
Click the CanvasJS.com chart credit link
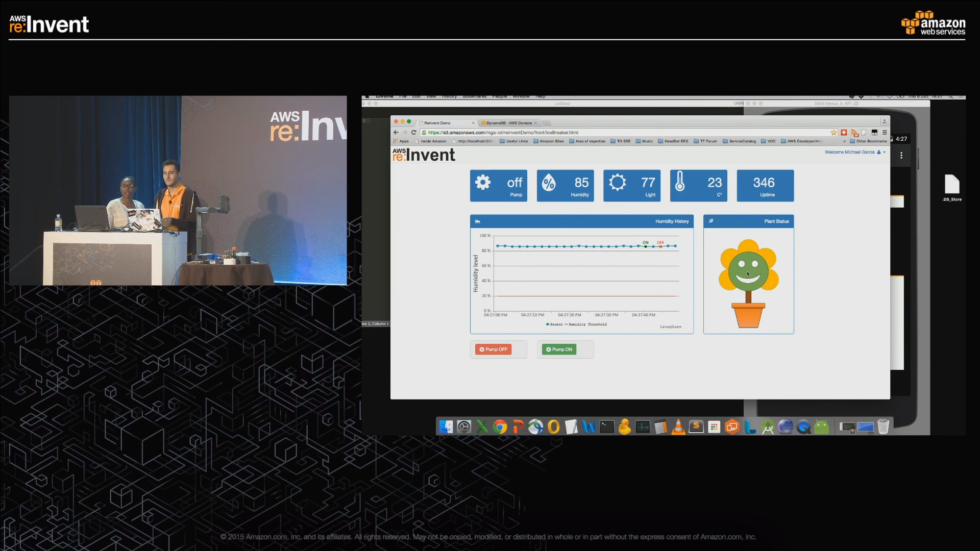(x=670, y=327)
